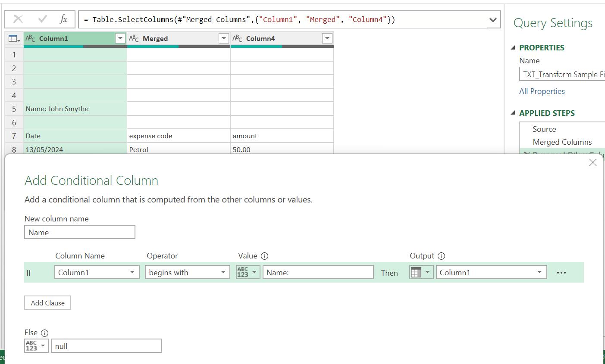
Task: Click inside the formula bar text
Action: tap(239, 19)
